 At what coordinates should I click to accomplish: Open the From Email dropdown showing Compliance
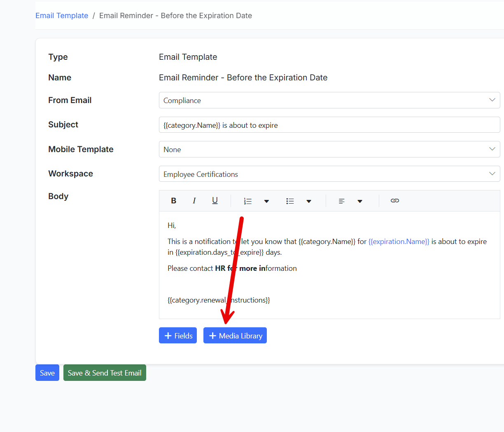tap(329, 100)
